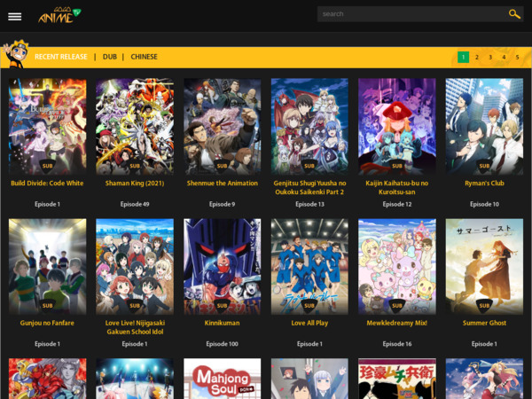Screen dimensions: 532x399
Task: Open Ryman's Club poster
Action: (x=484, y=127)
